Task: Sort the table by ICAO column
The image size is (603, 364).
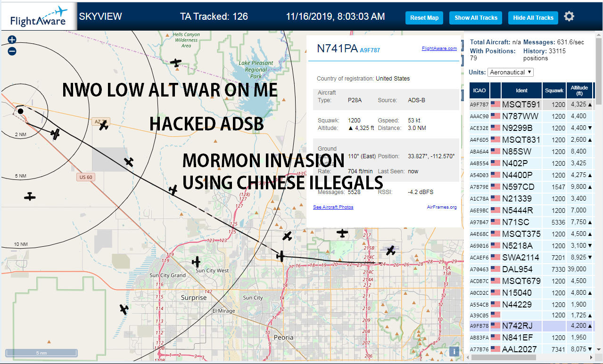Action: pos(479,90)
